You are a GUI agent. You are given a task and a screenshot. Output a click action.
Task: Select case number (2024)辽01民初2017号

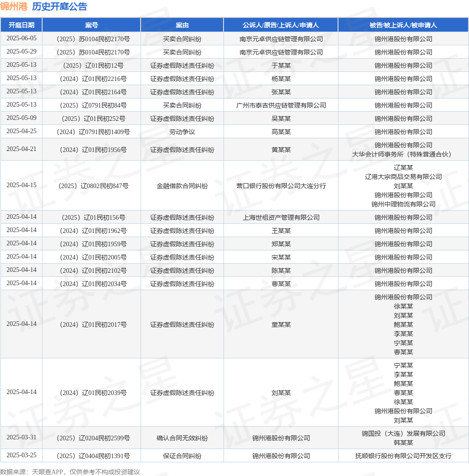tap(92, 325)
